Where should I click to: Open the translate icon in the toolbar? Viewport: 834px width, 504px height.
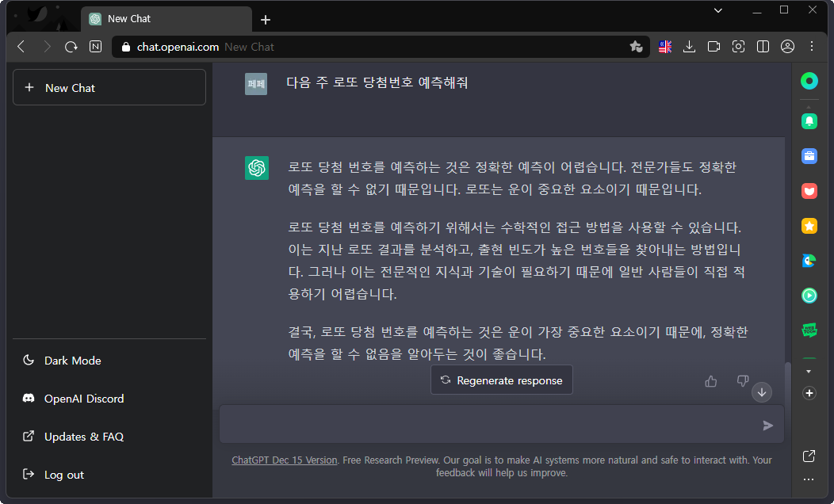tap(665, 47)
